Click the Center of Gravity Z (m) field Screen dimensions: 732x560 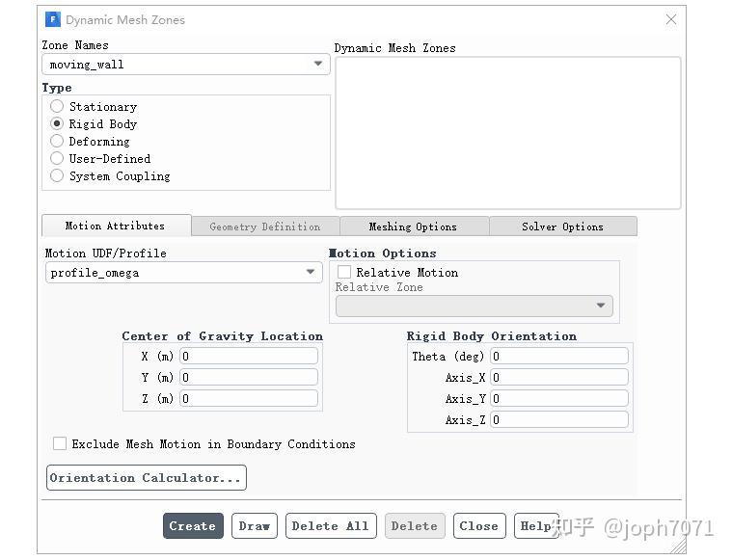[x=249, y=398]
